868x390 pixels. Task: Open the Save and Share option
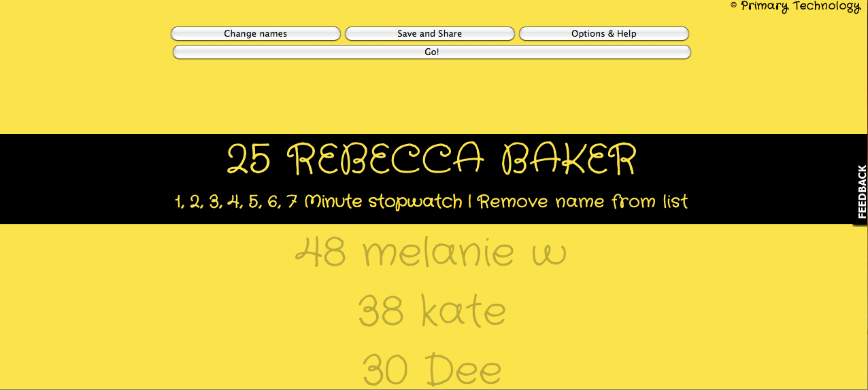point(429,34)
